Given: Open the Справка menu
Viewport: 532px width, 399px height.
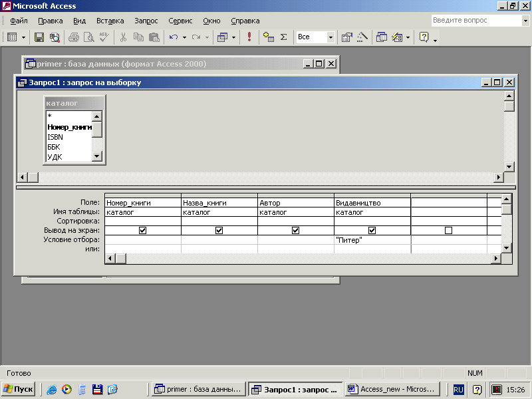Looking at the screenshot, I should pos(245,21).
